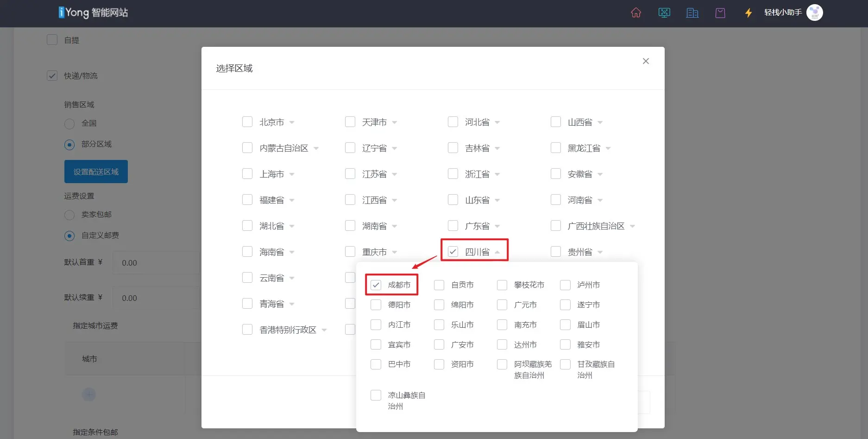Image resolution: width=868 pixels, height=439 pixels.
Task: Click the lightning bolt icon in header
Action: point(748,13)
